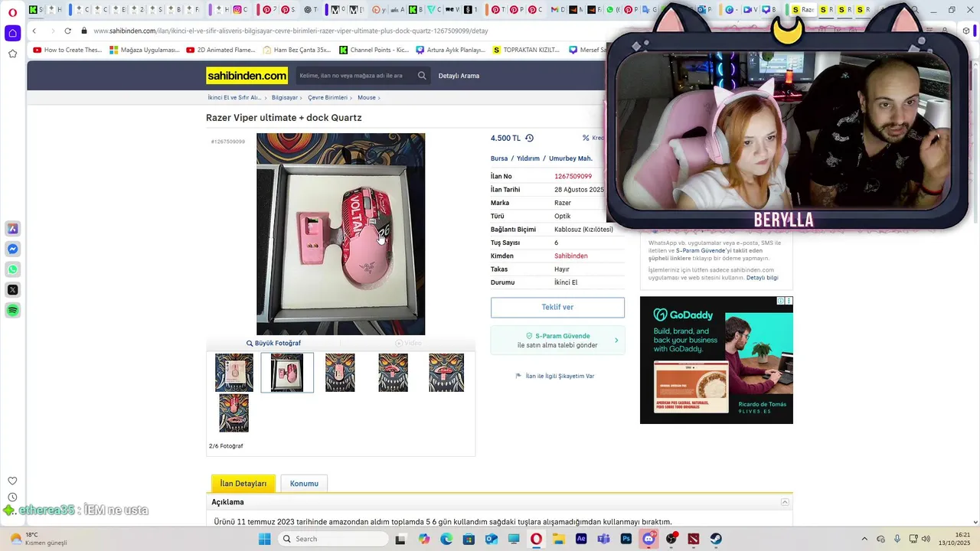Open the Opera extensions cube icon
The height and width of the screenshot is (551, 980).
966,31
